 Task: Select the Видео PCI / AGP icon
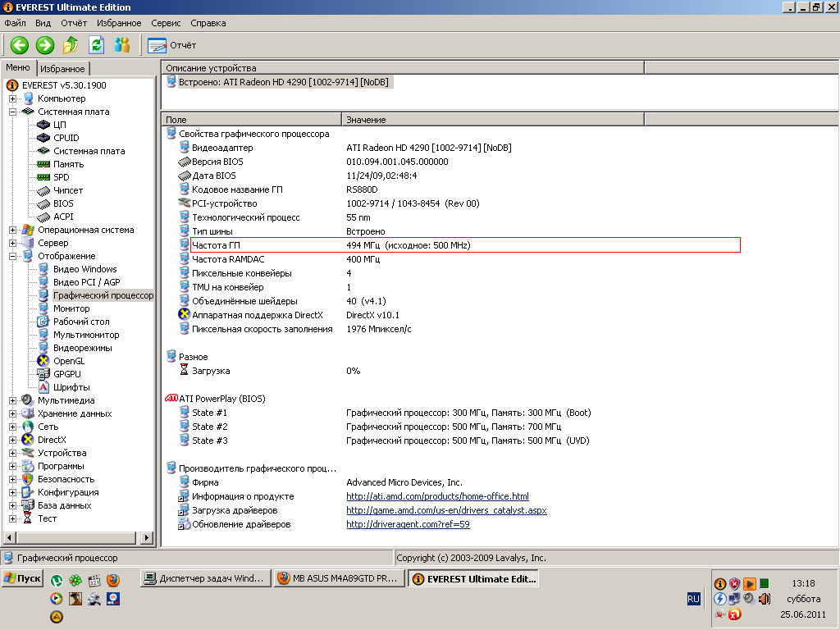point(43,282)
